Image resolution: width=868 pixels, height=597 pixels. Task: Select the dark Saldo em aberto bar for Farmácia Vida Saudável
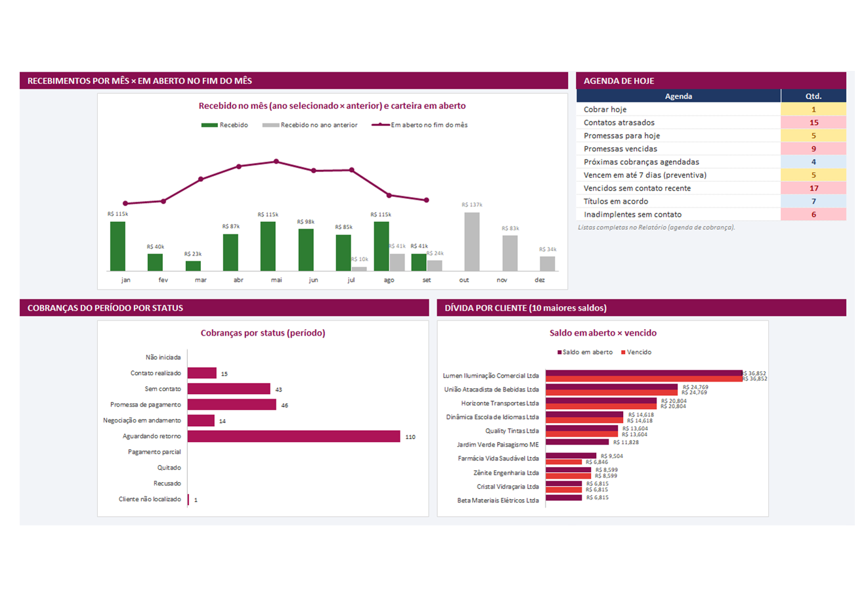tap(571, 456)
